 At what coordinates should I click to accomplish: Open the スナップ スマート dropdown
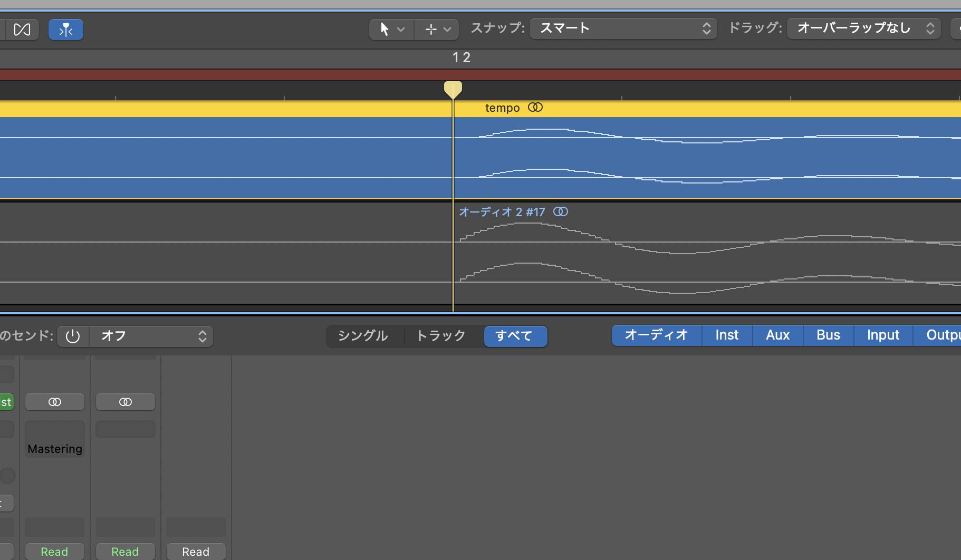(623, 28)
